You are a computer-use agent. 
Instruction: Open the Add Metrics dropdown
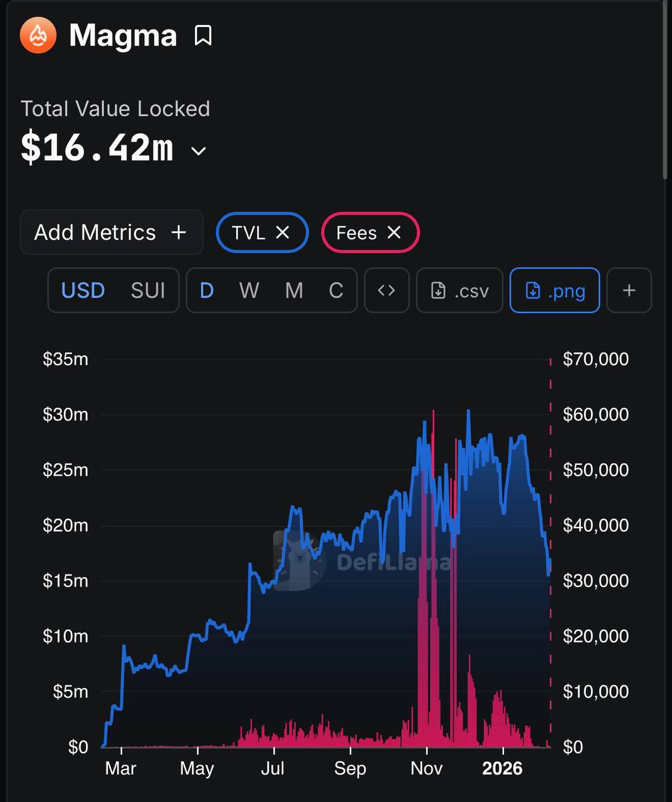point(111,232)
